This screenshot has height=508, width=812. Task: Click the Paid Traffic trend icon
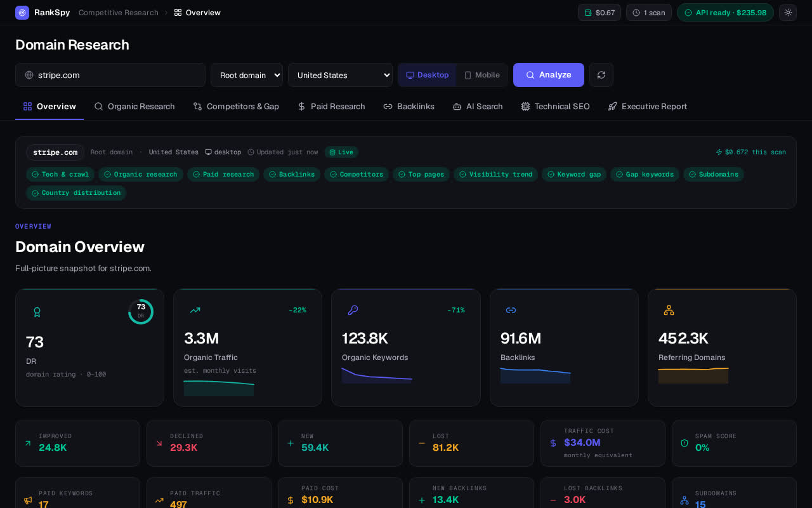coord(159,500)
